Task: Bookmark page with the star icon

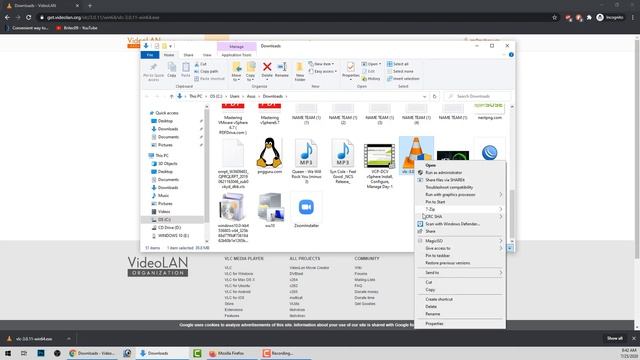Action: click(x=554, y=18)
